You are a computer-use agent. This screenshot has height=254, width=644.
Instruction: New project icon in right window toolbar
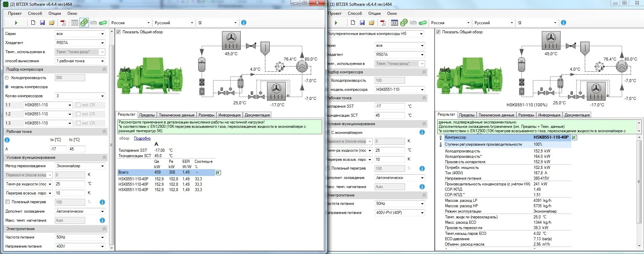tap(353, 23)
